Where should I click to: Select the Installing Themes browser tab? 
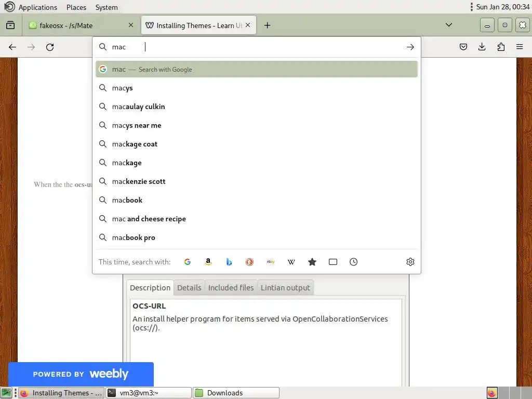pyautogui.click(x=198, y=25)
